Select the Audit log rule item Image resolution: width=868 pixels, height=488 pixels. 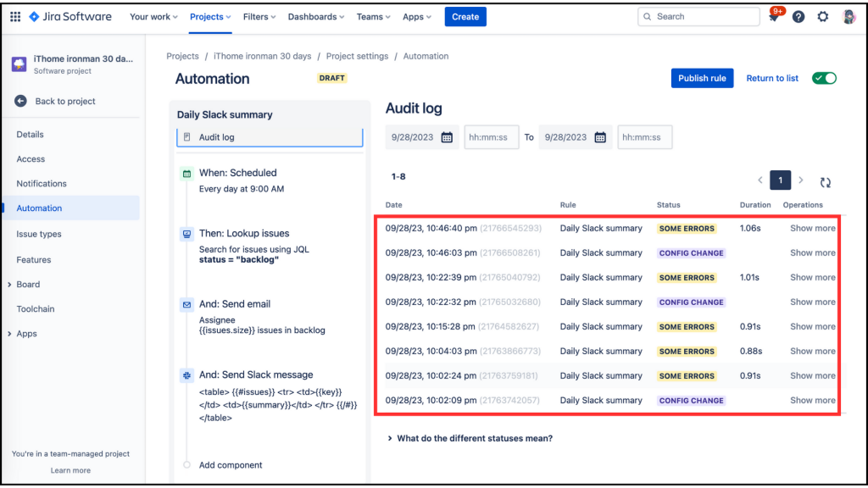point(270,137)
